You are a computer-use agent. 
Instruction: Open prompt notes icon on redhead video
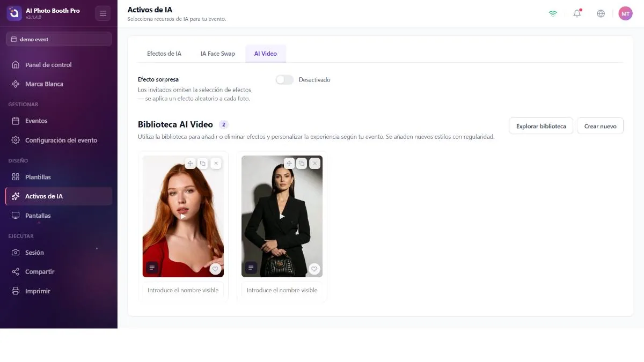click(152, 267)
